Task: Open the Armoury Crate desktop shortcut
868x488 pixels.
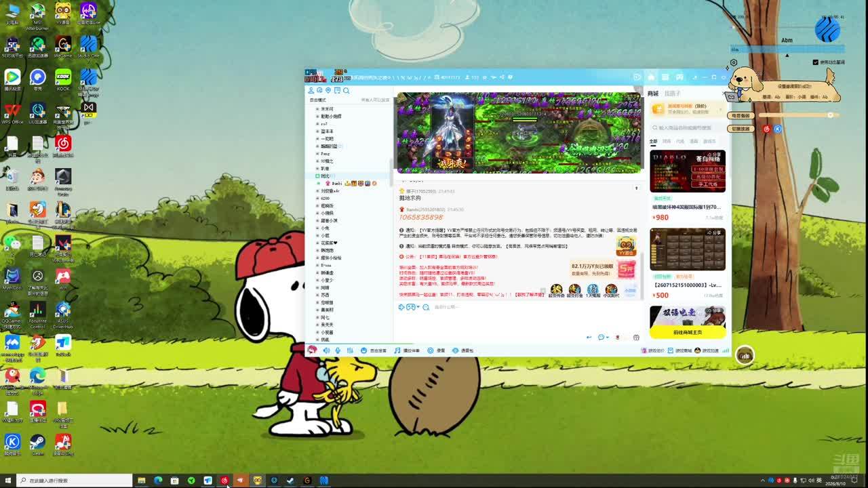Action: tap(63, 180)
